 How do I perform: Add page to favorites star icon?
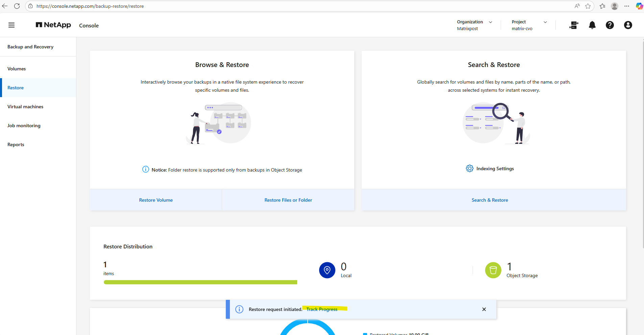(x=588, y=6)
